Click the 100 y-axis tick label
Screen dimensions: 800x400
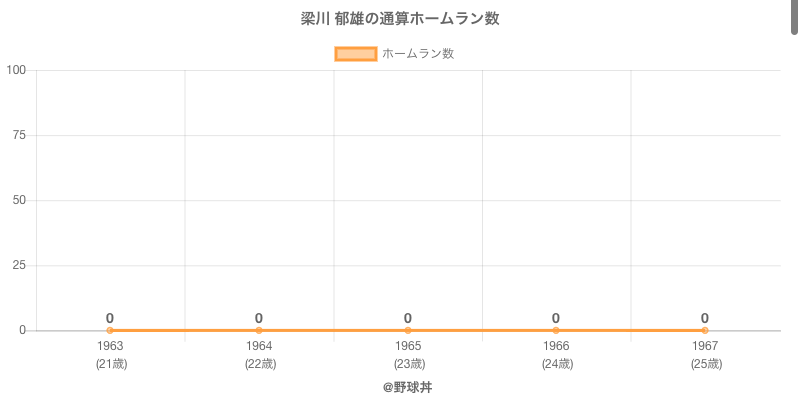tap(16, 70)
